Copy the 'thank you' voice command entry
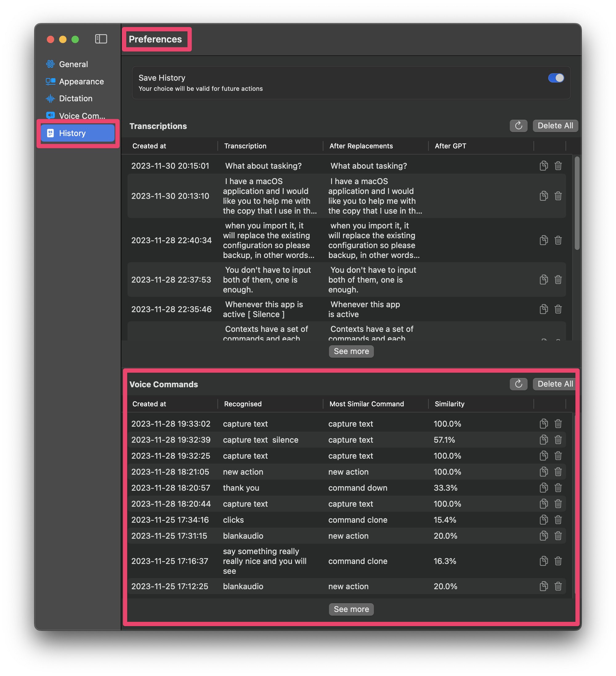The height and width of the screenshot is (676, 616). coord(544,488)
